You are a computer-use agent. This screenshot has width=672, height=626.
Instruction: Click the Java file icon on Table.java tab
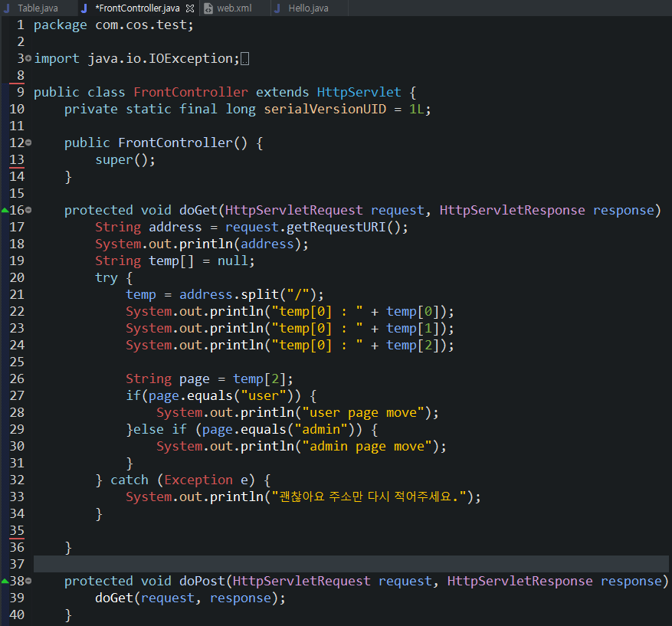click(x=6, y=8)
